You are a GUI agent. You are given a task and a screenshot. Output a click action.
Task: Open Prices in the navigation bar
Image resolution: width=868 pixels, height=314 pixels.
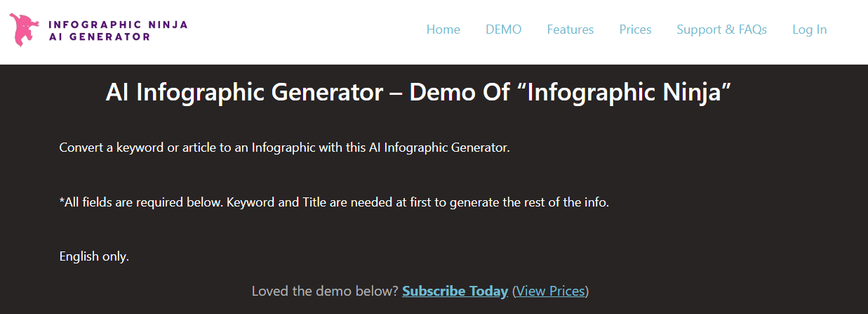click(635, 30)
